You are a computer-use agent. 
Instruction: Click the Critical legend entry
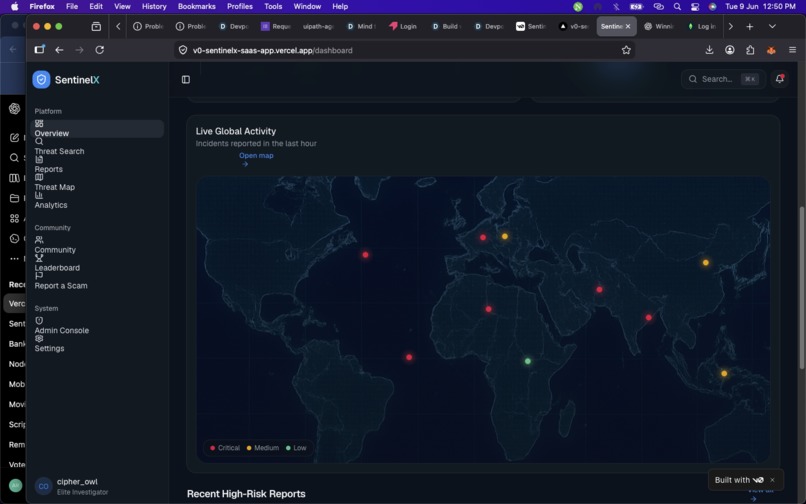[225, 448]
